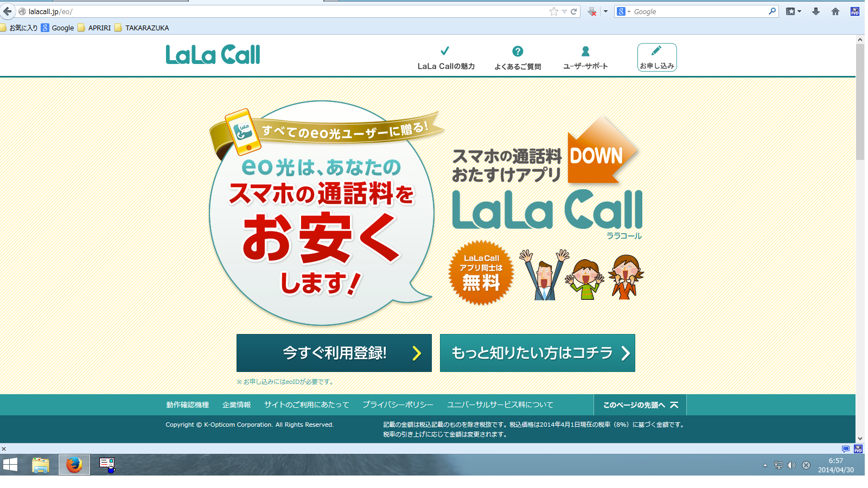Click the large LaLa Call hero logo
Screen dimensions: 868x488
pos(547,209)
